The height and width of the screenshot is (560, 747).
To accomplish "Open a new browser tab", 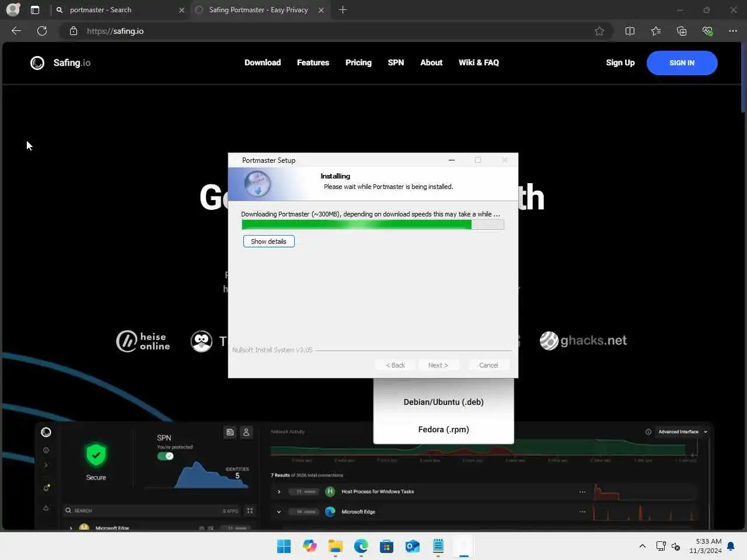I will coord(343,10).
